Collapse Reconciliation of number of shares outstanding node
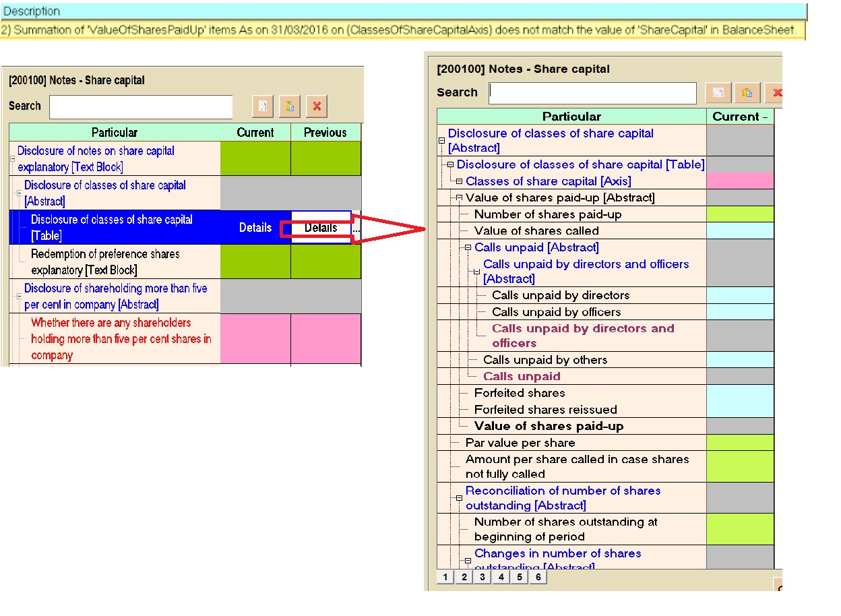The image size is (841, 616). 460,498
